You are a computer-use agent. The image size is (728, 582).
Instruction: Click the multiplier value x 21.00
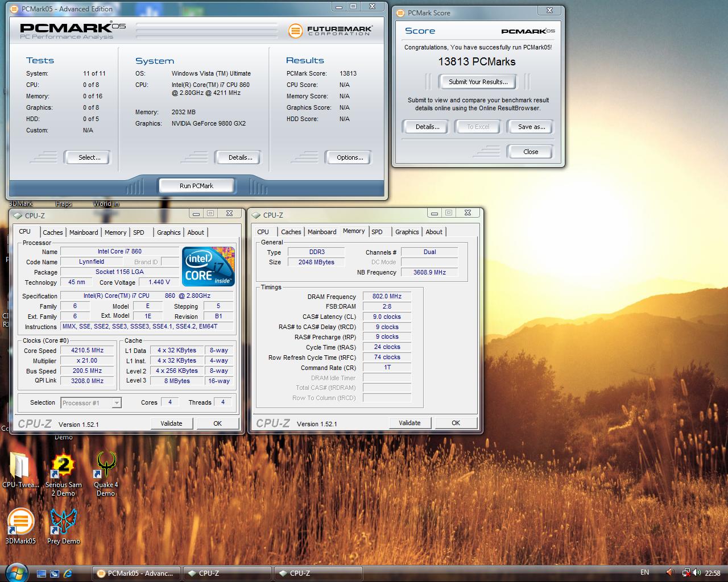(87, 361)
